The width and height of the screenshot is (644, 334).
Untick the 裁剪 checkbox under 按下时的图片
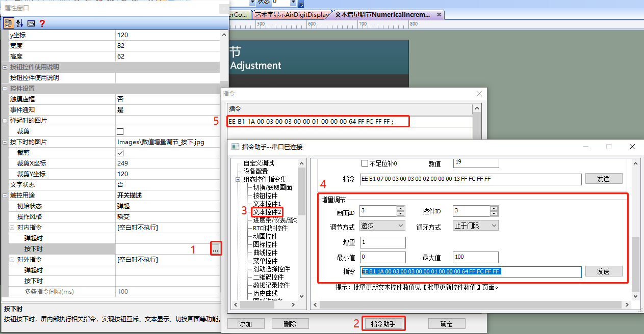pyautogui.click(x=120, y=153)
